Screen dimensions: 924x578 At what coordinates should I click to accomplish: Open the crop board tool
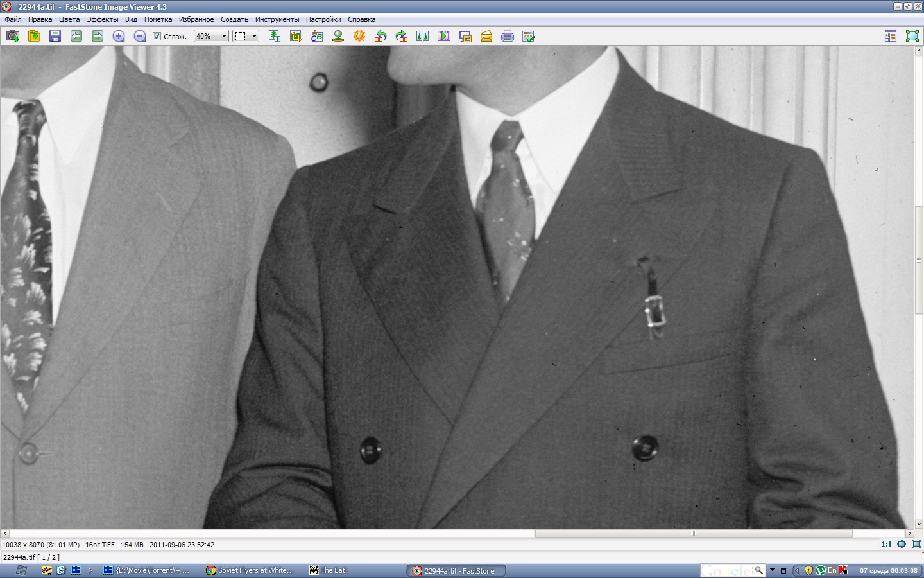point(295,37)
